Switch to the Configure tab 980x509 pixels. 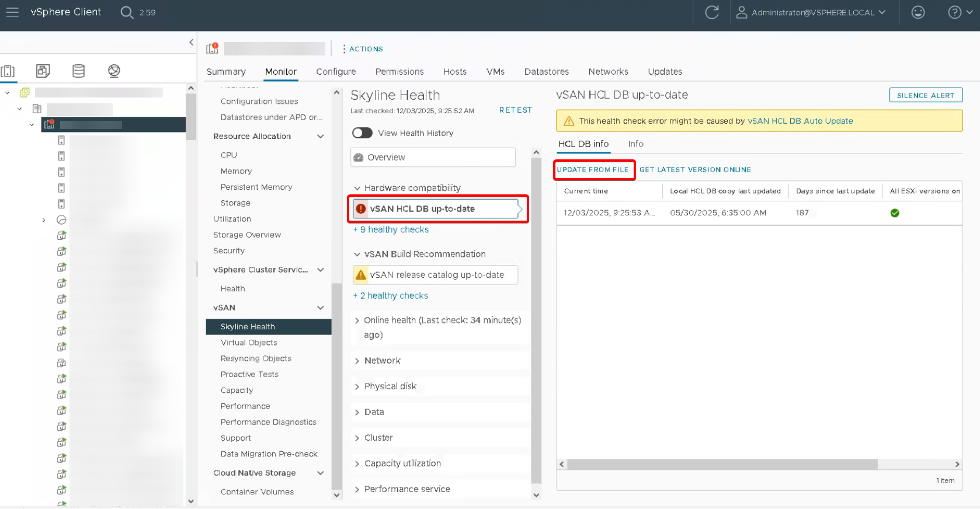336,72
